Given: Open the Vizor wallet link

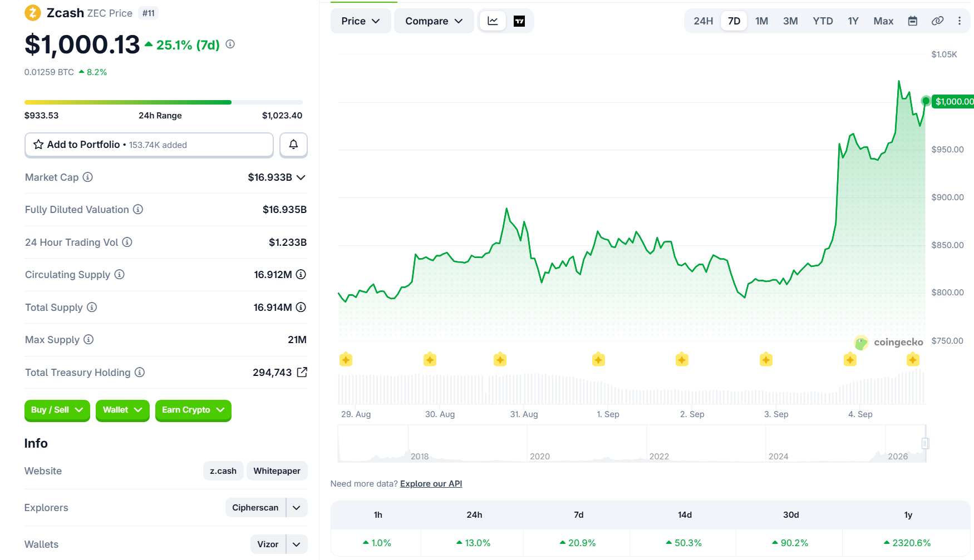Looking at the screenshot, I should (x=268, y=544).
